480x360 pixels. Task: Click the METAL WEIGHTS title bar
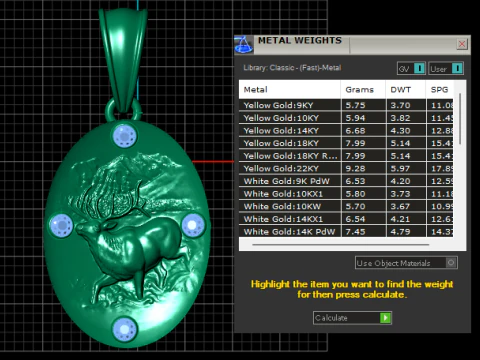pos(353,45)
